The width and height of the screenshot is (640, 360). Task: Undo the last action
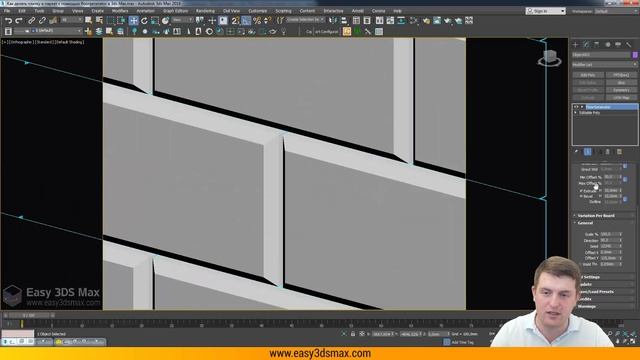[x=9, y=20]
